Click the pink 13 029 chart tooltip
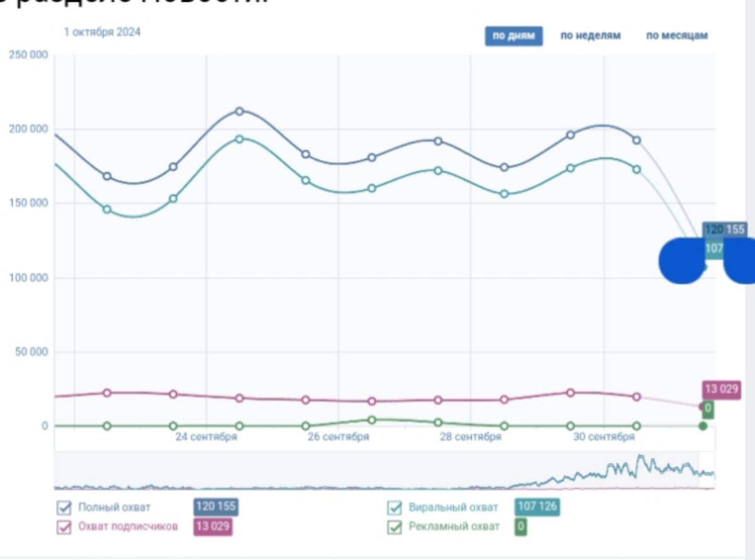The image size is (755, 560). tap(721, 389)
